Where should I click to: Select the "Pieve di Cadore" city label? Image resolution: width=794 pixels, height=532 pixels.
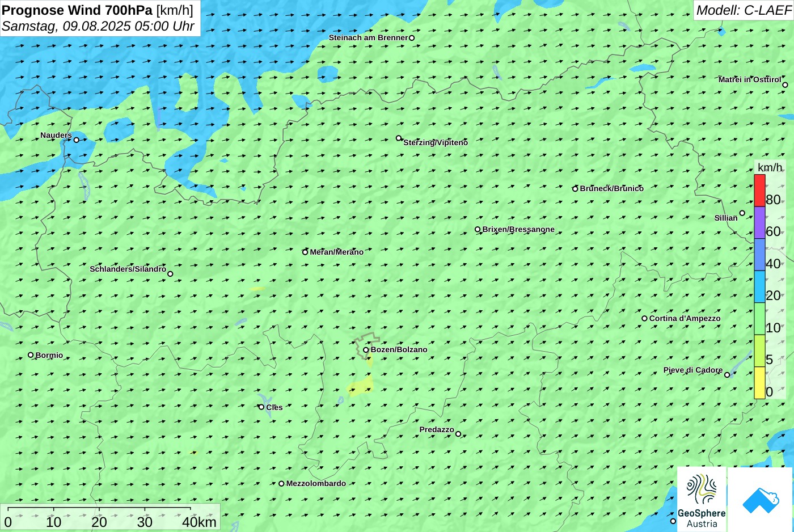click(x=693, y=370)
